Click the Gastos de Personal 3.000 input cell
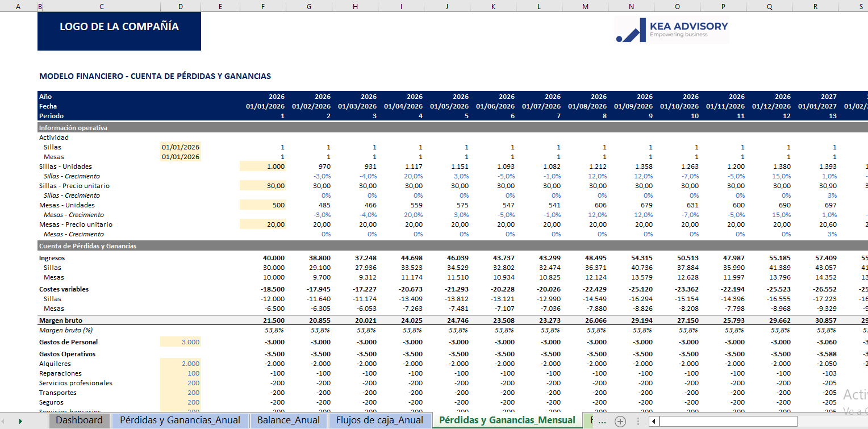868x429 pixels. tap(181, 342)
